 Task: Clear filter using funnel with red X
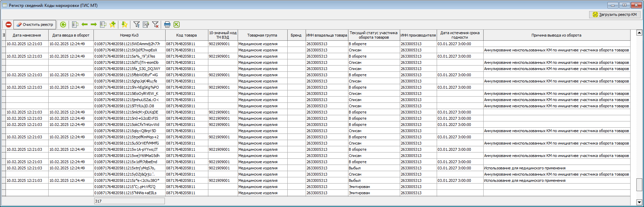tap(155, 24)
